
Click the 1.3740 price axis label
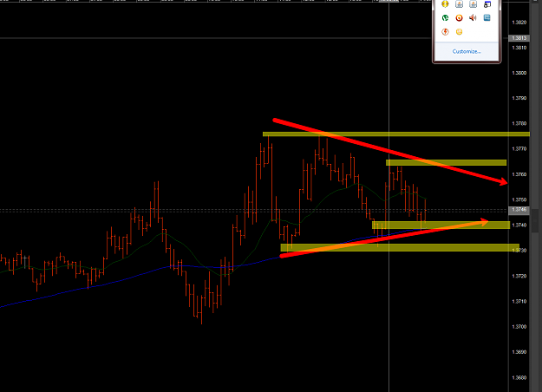point(519,225)
